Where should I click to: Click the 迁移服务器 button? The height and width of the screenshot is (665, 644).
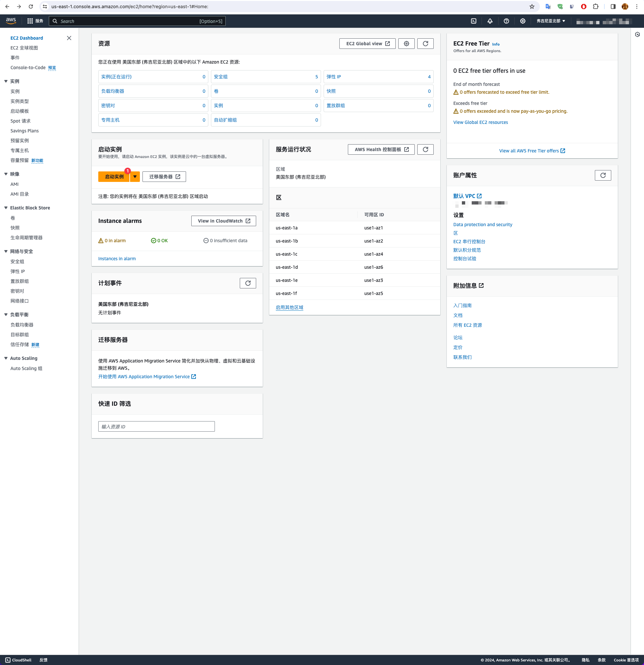pos(164,177)
